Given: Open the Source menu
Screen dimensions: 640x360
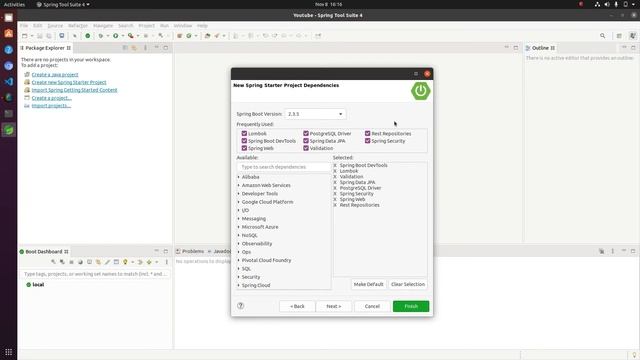Looking at the screenshot, I should click(55, 26).
